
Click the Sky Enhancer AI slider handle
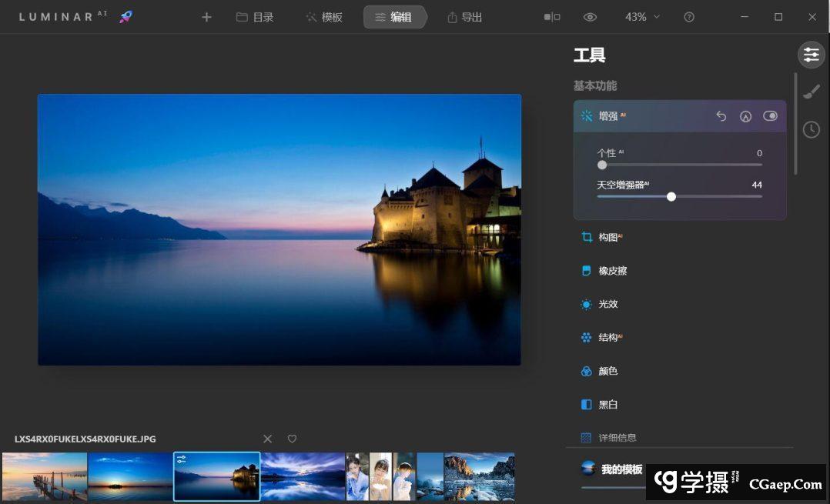(x=671, y=197)
